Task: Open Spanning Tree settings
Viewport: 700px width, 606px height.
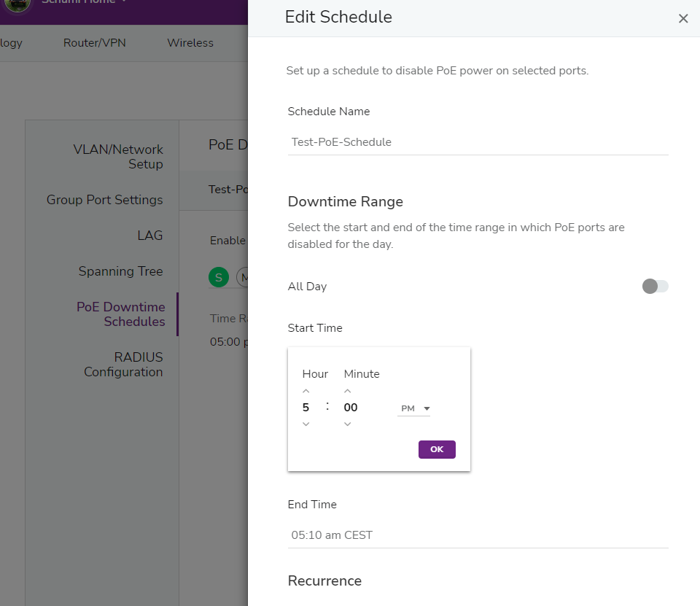Action: (121, 271)
